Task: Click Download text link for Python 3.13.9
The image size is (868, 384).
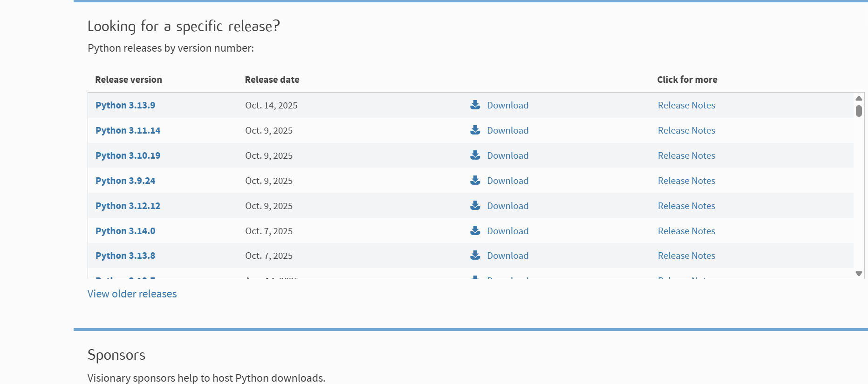Action: (x=508, y=105)
